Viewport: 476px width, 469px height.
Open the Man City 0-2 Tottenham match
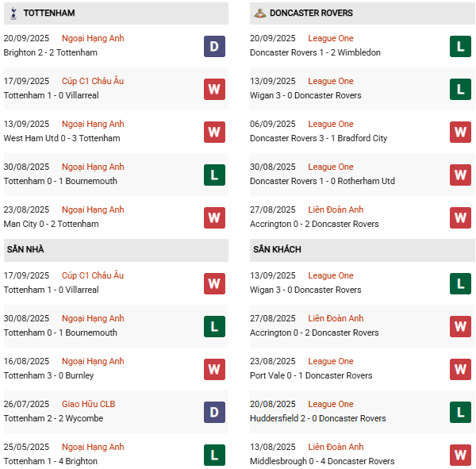[x=51, y=224]
